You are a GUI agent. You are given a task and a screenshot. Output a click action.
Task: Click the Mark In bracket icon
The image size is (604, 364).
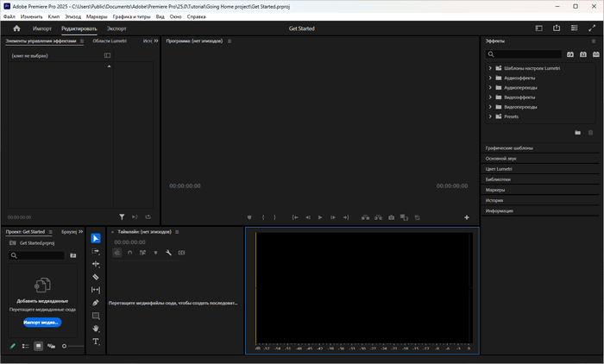point(263,217)
